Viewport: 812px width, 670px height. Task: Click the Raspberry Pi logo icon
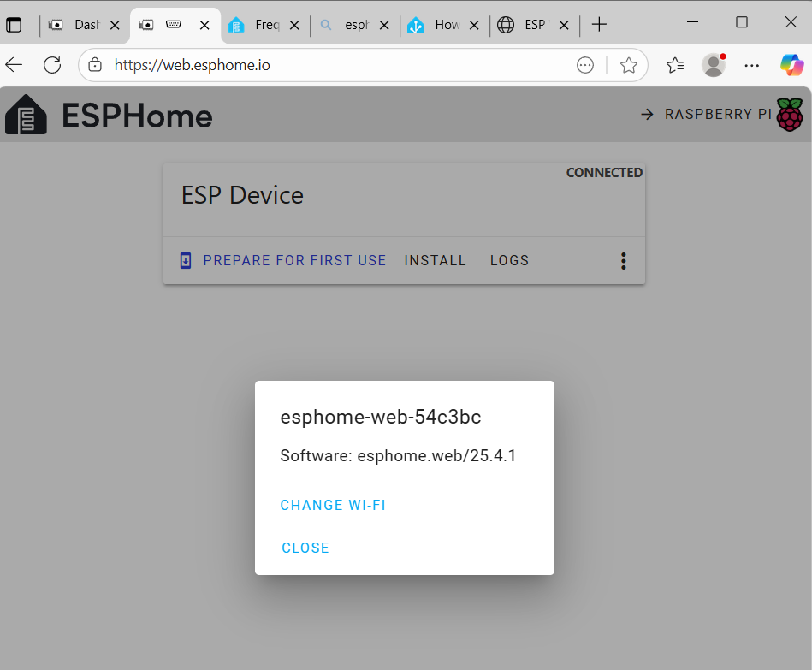click(x=789, y=115)
